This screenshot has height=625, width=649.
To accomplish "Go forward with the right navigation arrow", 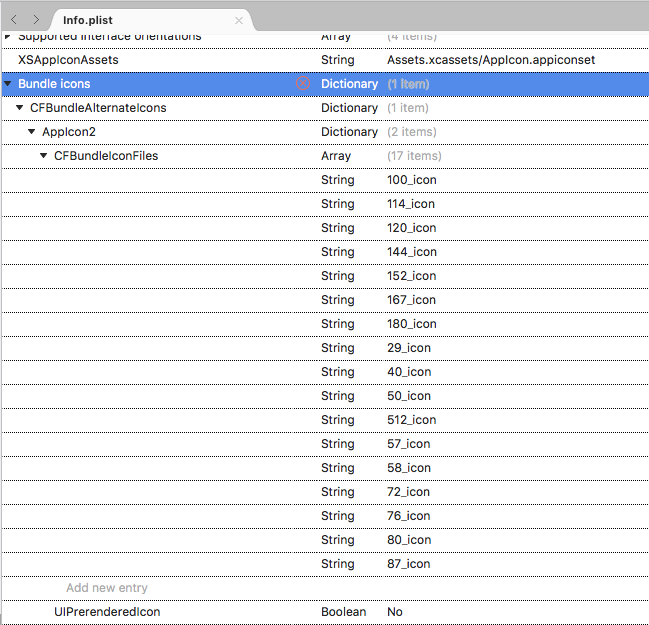I will pyautogui.click(x=36, y=19).
